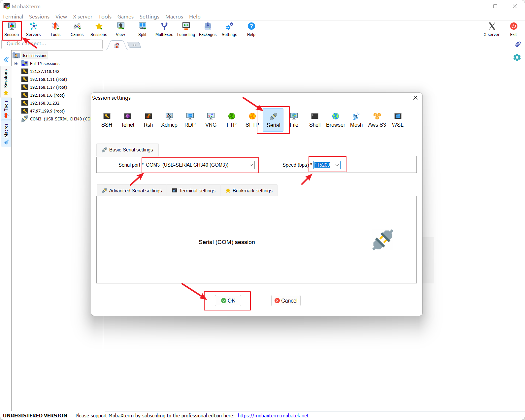Select the home terminal tab
525x420 pixels.
pyautogui.click(x=117, y=45)
